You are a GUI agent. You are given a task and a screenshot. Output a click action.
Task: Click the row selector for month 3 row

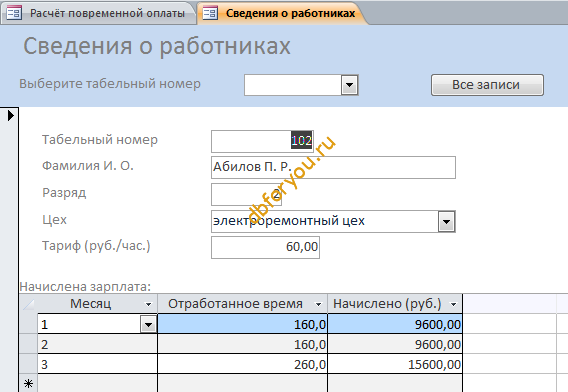coord(28,364)
